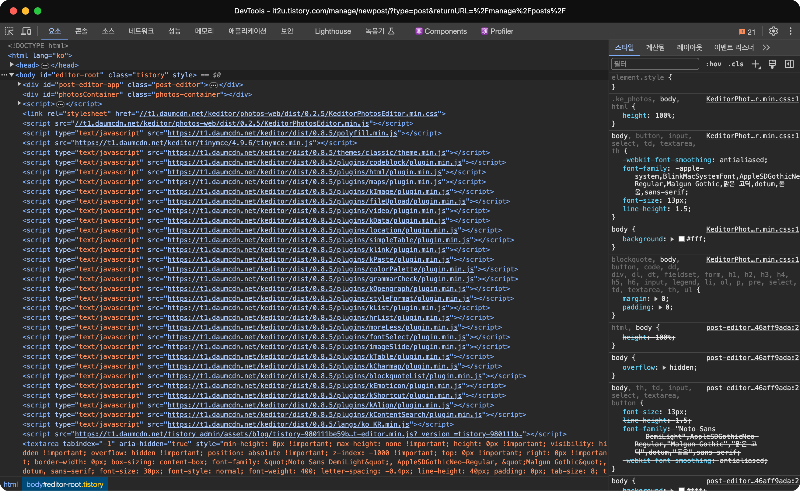Switch to the 이벤트 리스너 pane
Viewport: 800px width, 491px height.
pos(734,47)
